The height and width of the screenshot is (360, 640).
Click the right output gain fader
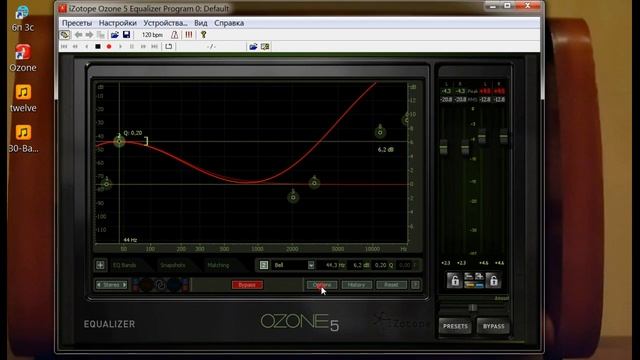point(504,136)
